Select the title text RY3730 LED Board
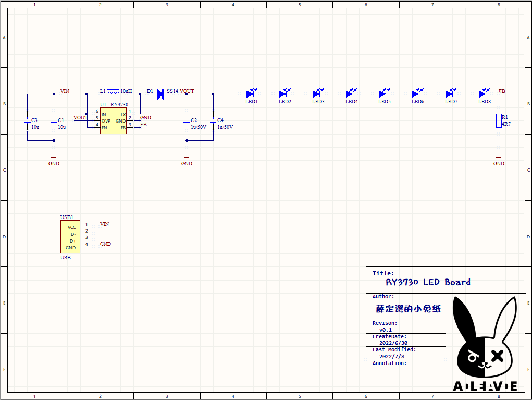 pos(428,282)
